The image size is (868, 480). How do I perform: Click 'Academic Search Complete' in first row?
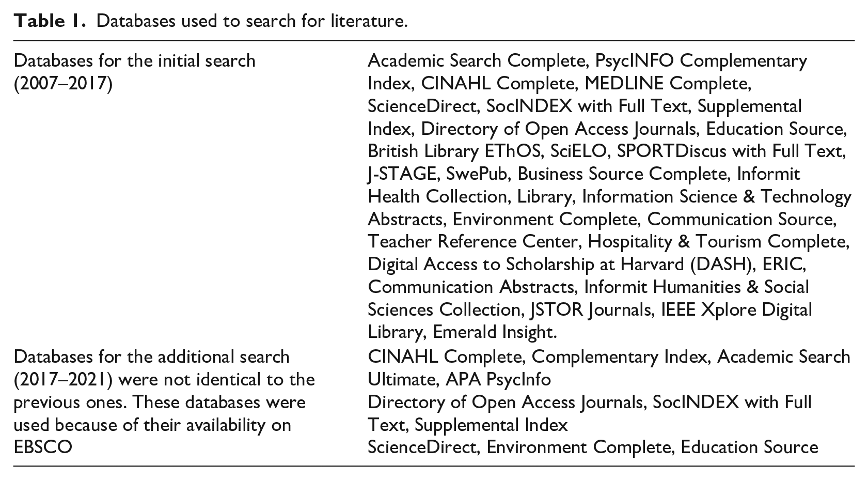475,60
